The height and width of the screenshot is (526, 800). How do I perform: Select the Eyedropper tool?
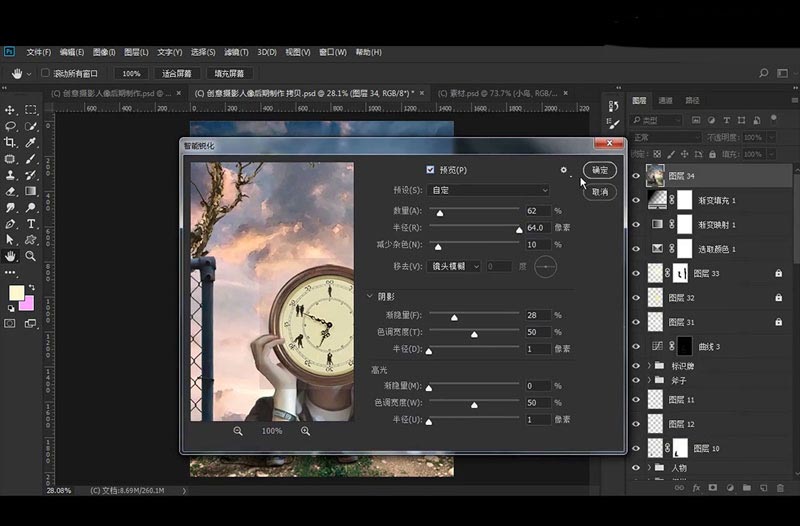(x=31, y=142)
